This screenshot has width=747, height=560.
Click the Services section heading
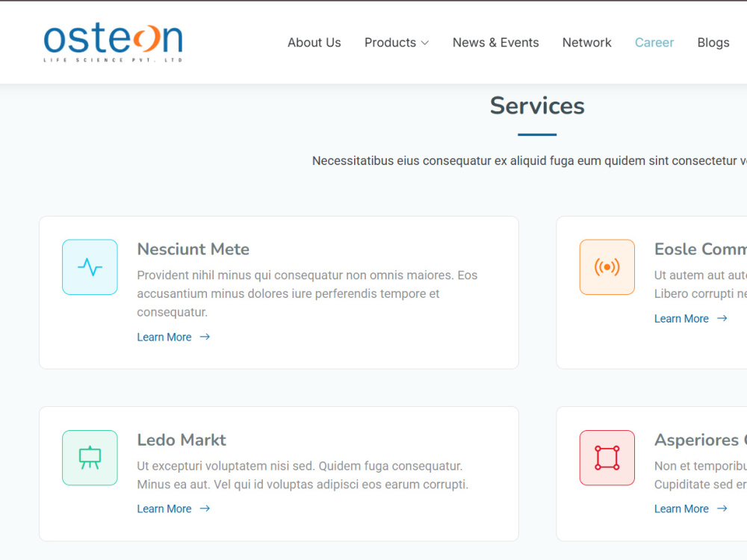pyautogui.click(x=537, y=106)
